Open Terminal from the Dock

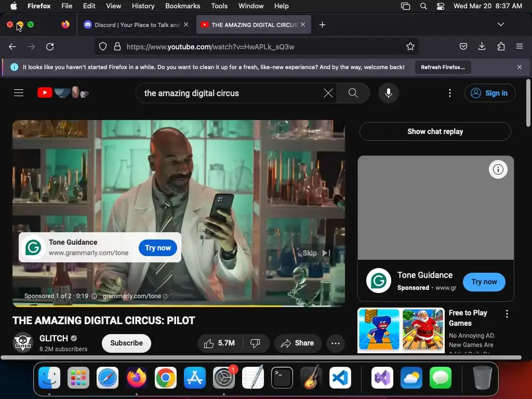[x=282, y=378]
